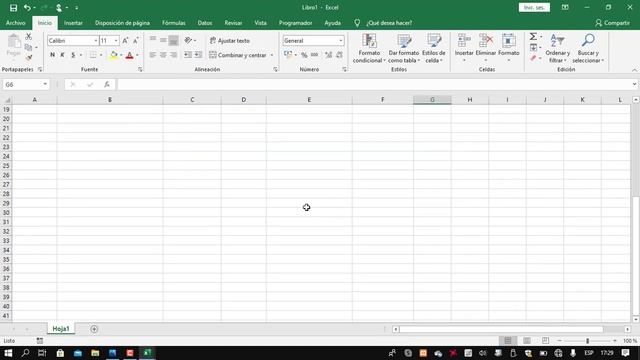
Task: Align text to the left
Action: (153, 55)
